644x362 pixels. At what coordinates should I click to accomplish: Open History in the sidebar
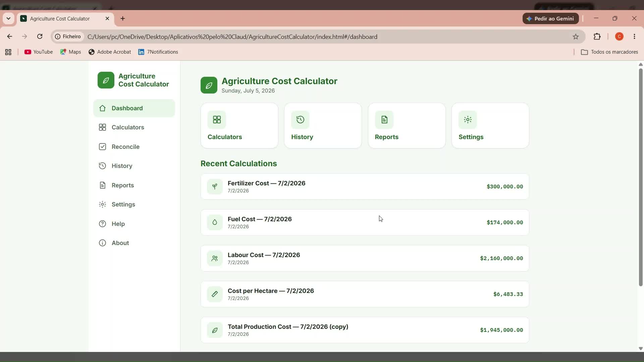[134, 166]
